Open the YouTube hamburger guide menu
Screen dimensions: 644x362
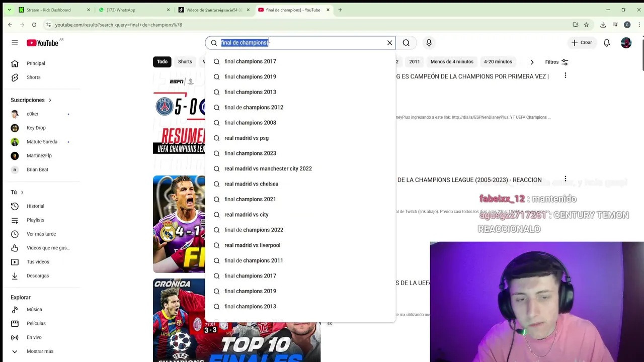(15, 43)
